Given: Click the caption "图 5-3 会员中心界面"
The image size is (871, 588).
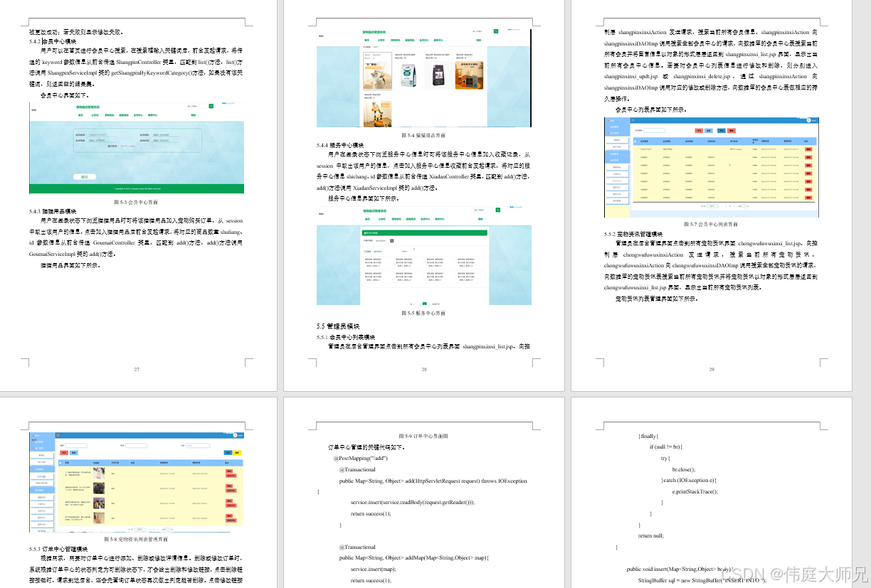Looking at the screenshot, I should pyautogui.click(x=137, y=202).
